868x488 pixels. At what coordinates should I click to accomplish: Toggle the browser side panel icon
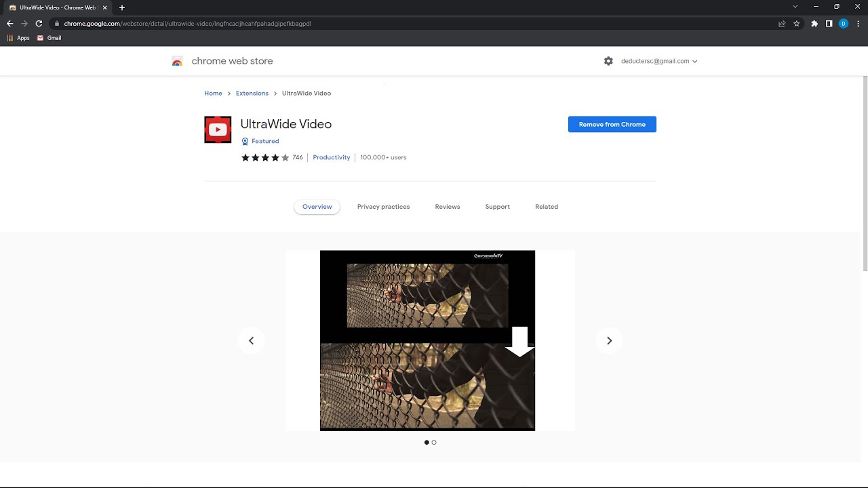(x=829, y=23)
